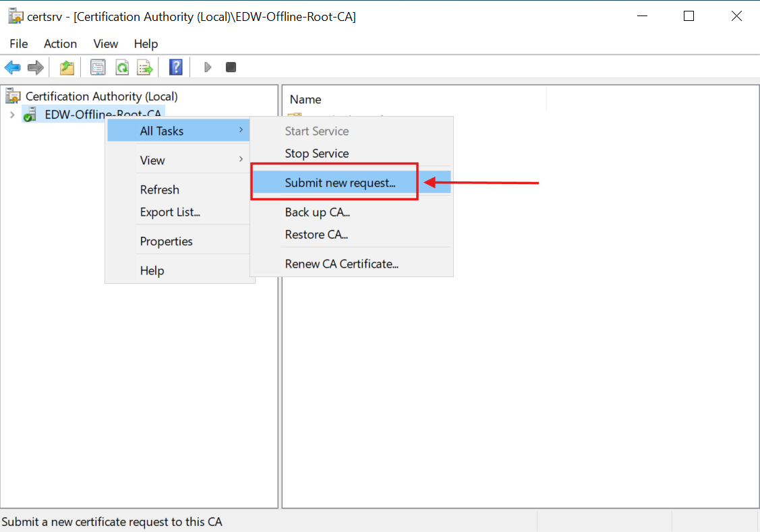
Task: Open the Action menu
Action: click(x=60, y=44)
